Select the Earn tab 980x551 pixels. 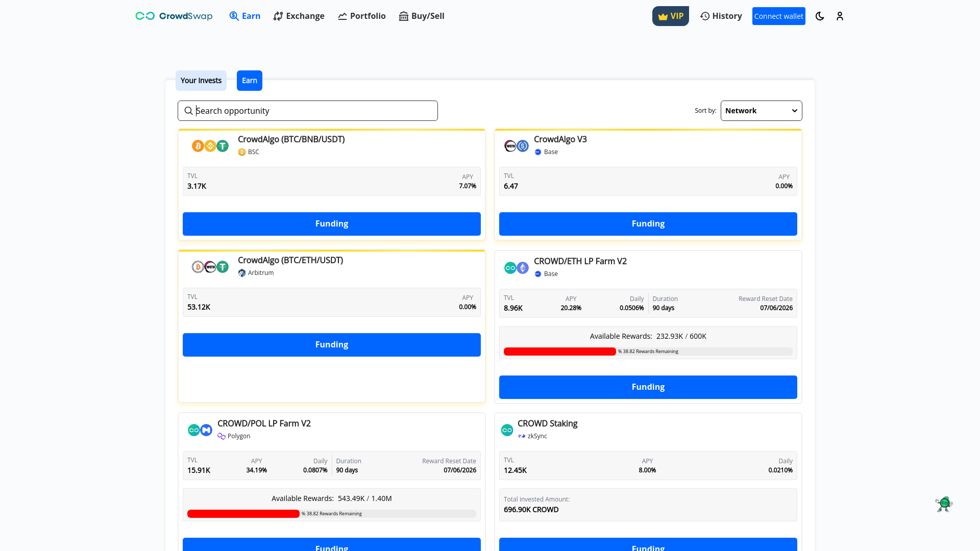249,81
